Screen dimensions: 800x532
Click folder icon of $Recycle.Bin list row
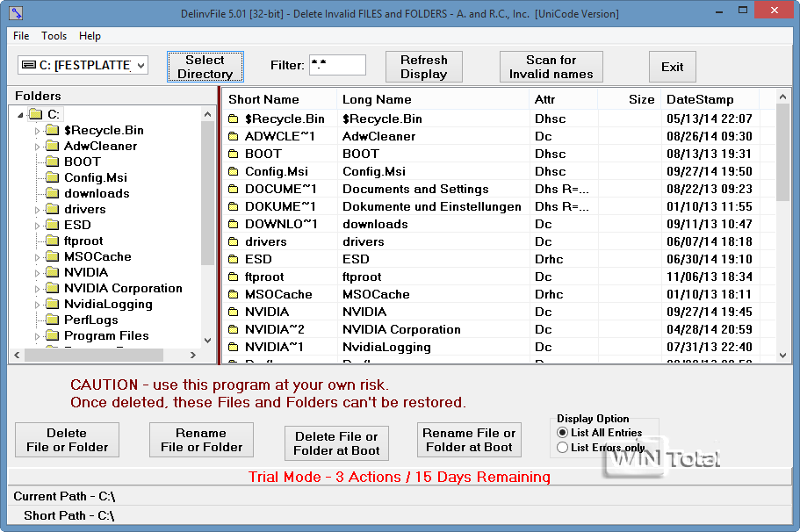(x=234, y=119)
